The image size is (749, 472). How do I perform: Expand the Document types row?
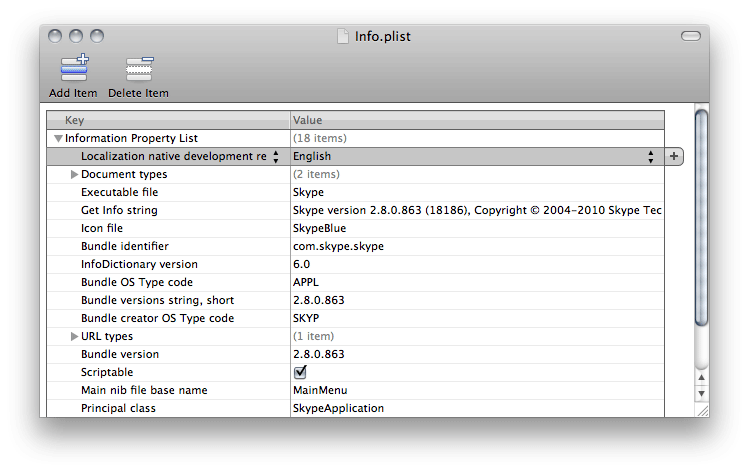tap(74, 174)
